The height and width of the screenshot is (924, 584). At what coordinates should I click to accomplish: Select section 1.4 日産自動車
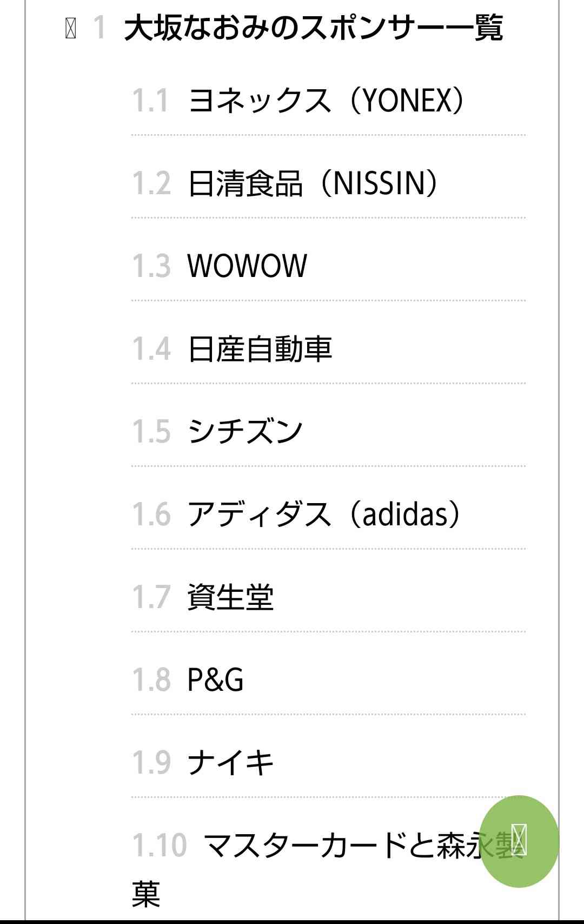click(260, 348)
